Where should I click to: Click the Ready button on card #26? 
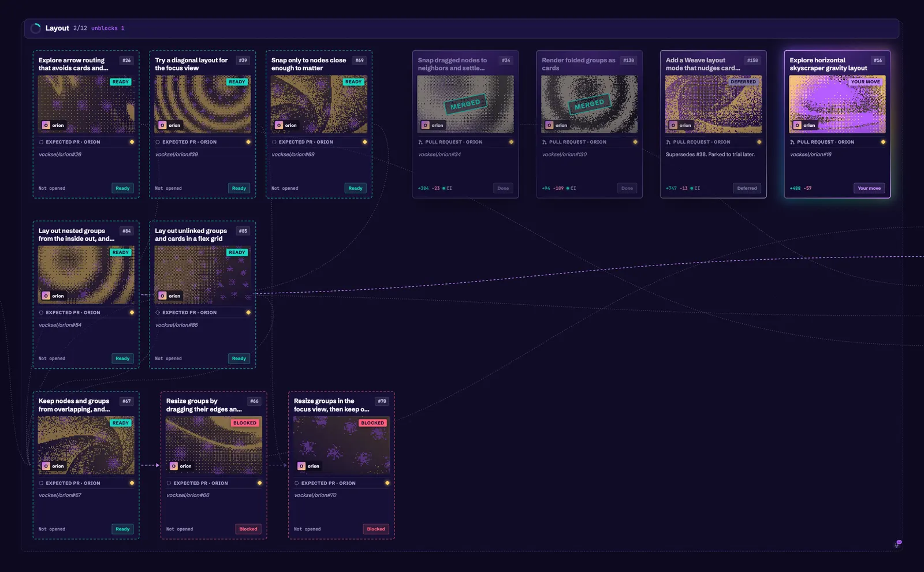[122, 188]
